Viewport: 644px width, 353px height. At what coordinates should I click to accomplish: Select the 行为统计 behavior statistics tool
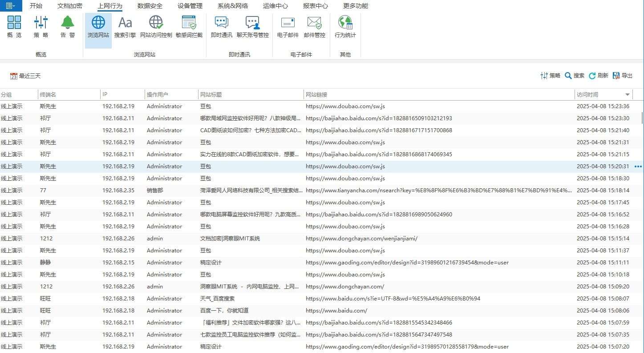(x=345, y=27)
